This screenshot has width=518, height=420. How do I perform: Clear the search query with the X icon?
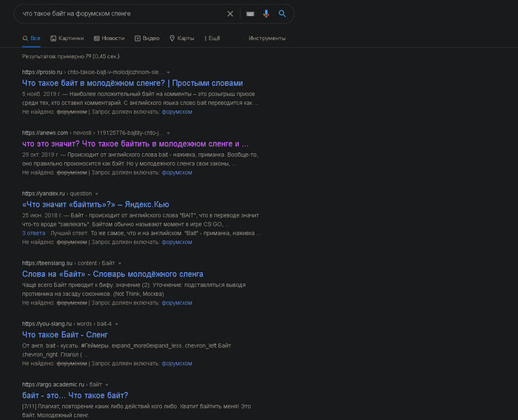pyautogui.click(x=230, y=14)
